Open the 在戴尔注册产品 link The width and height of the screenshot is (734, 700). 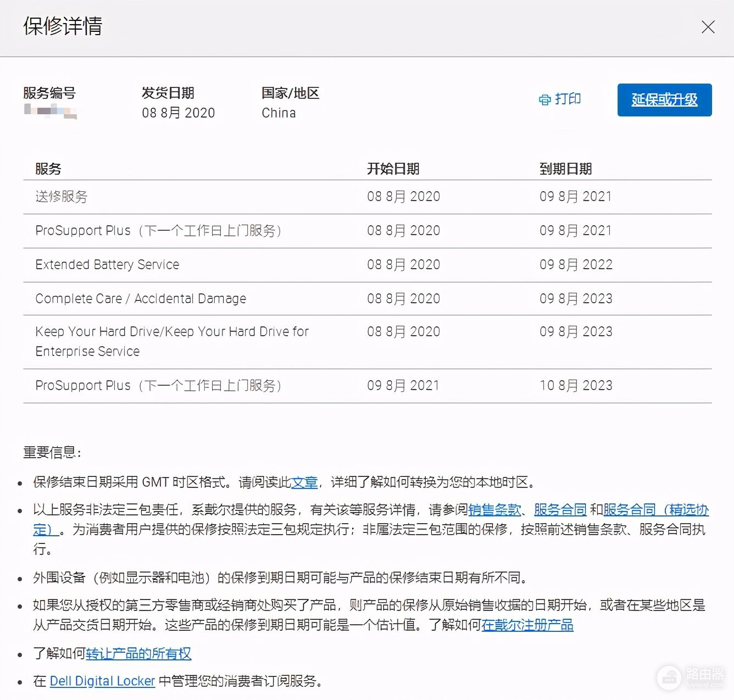[527, 625]
